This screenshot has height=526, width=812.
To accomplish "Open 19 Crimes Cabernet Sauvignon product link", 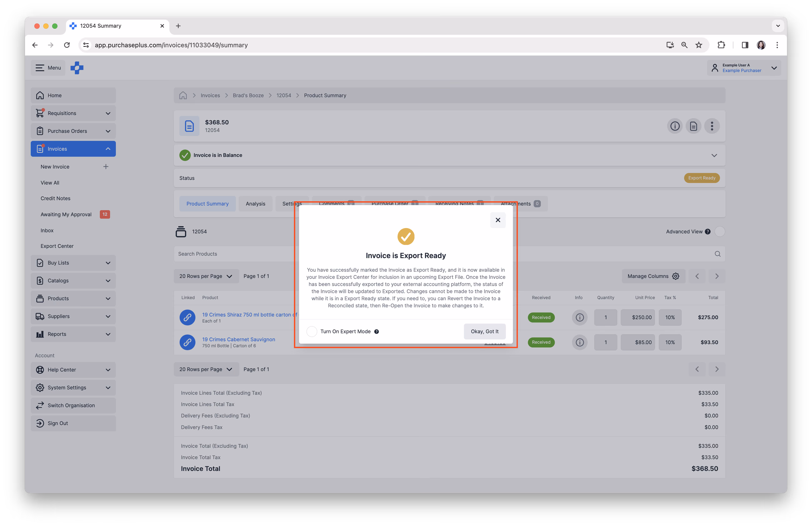I will point(239,339).
